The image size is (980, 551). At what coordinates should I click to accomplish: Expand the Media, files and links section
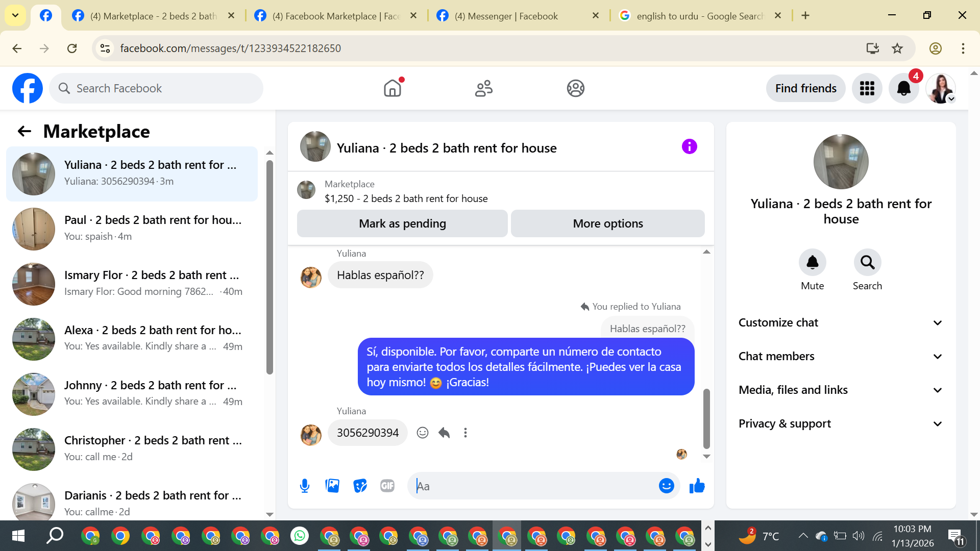point(841,390)
